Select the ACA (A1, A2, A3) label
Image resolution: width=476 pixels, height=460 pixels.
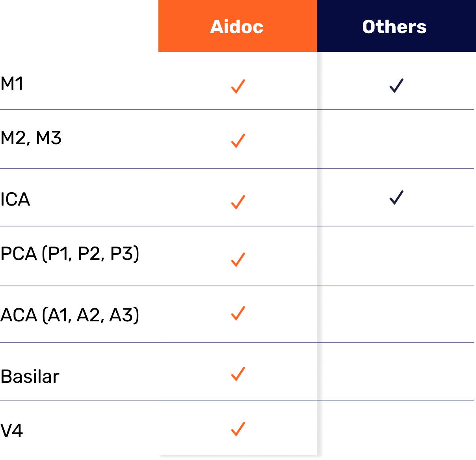(70, 315)
